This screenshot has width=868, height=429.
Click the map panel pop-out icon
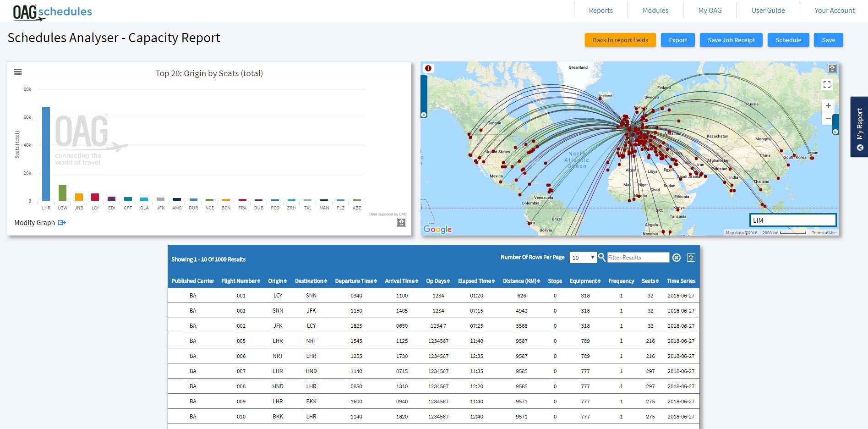click(x=832, y=68)
